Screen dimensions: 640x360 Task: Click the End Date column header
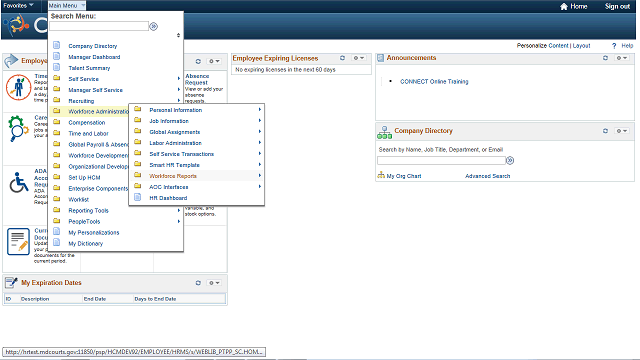tap(95, 299)
